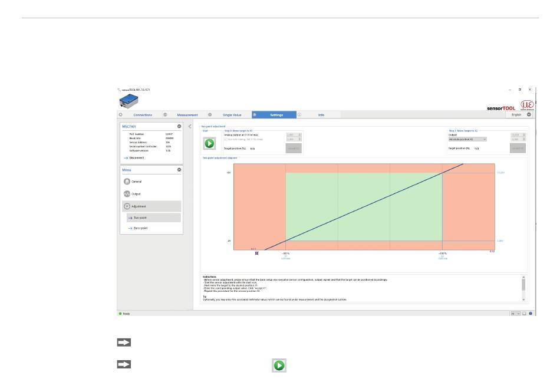The height and width of the screenshot is (392, 560).
Task: Select the Adjustment gear menu icon
Action: point(127,206)
